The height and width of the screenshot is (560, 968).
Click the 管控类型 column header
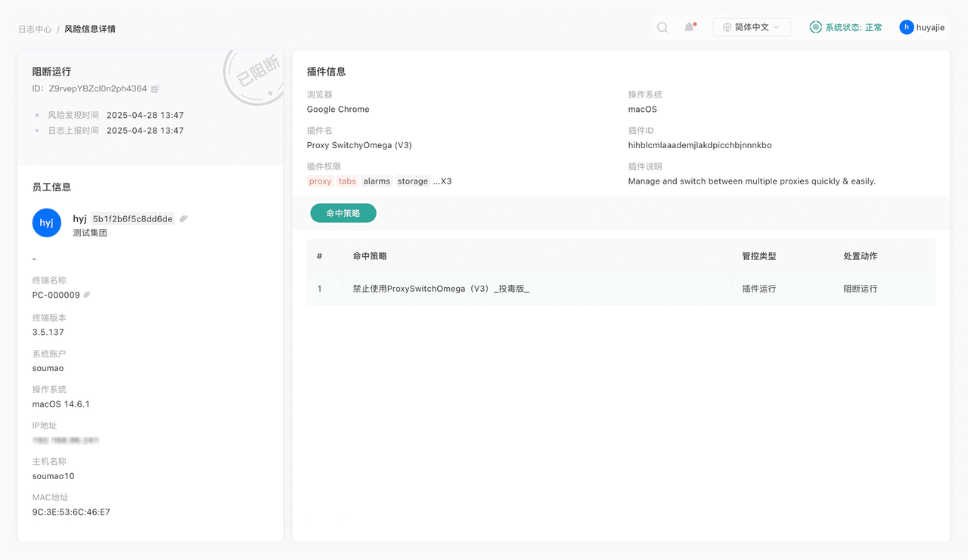(759, 256)
